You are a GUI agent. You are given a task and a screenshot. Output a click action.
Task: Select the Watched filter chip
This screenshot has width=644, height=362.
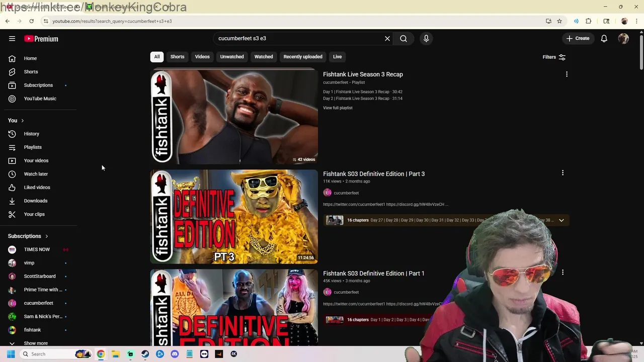[264, 57]
